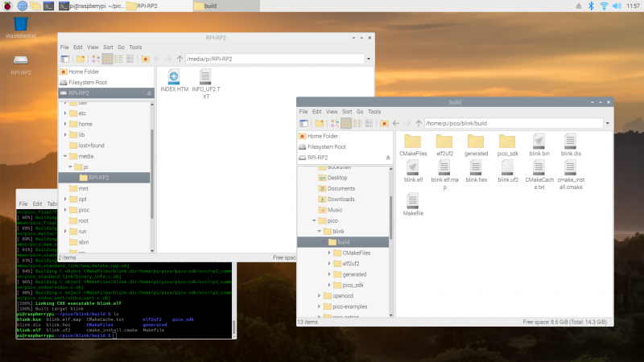The image size is (644, 362).
Task: Go up one directory in RPI-RP2 window
Action: (x=180, y=59)
